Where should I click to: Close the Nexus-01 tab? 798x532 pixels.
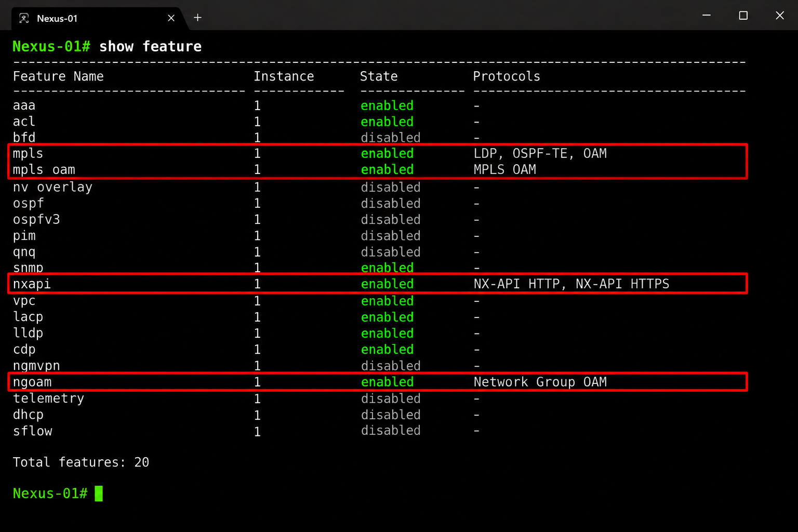click(171, 18)
